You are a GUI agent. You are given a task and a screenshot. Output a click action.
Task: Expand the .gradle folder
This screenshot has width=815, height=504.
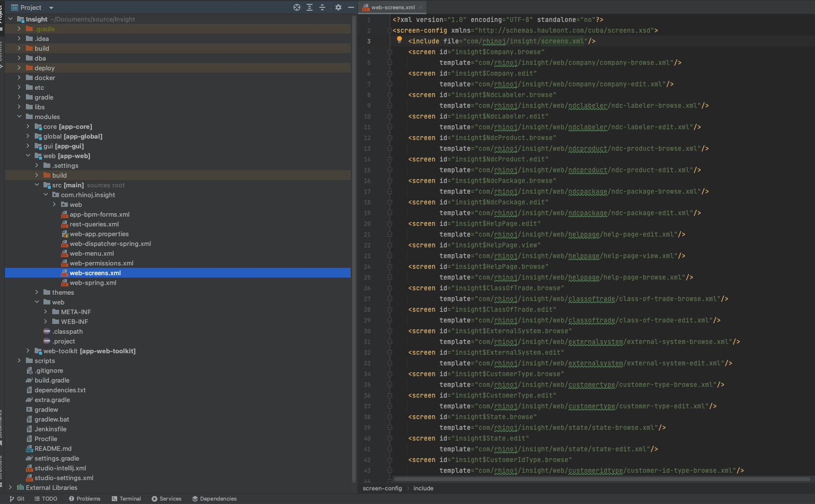click(19, 29)
